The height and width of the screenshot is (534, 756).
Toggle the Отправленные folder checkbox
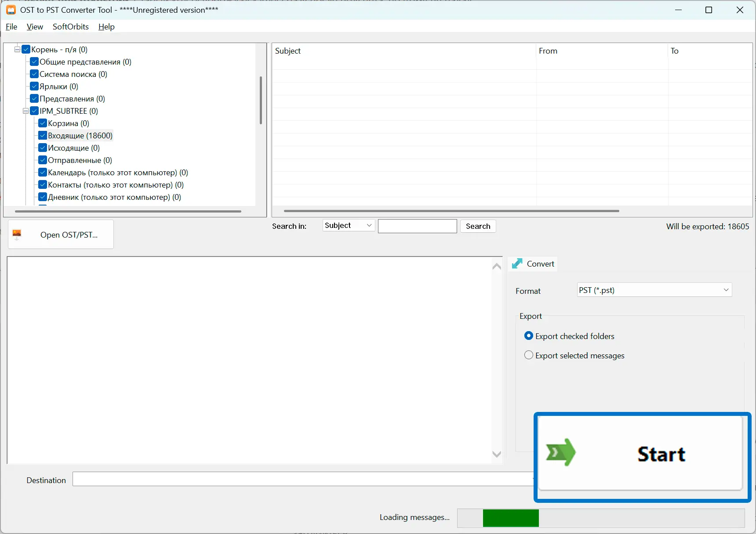pos(43,160)
